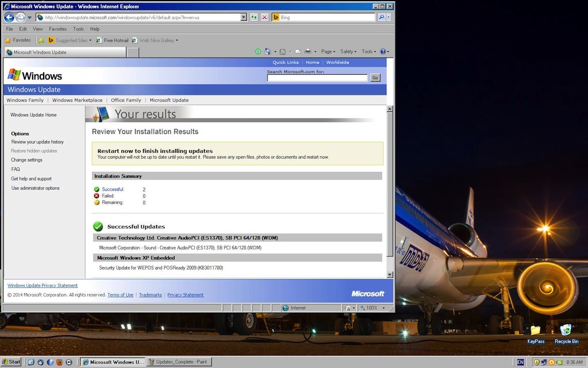Open the File menu
This screenshot has width=588, height=368.
pyautogui.click(x=9, y=29)
